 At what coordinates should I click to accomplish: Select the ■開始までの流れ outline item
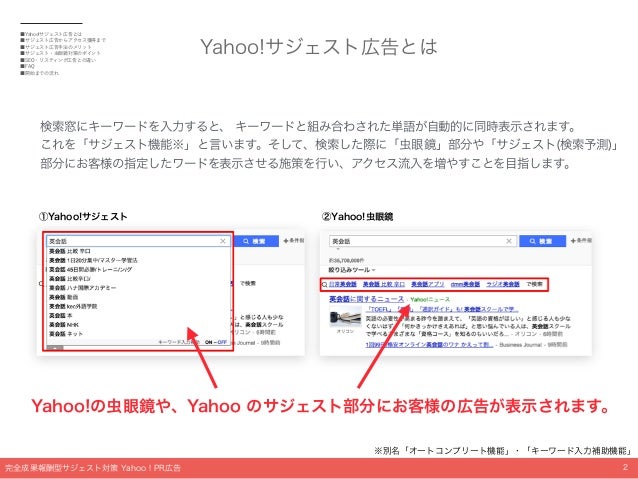40,73
